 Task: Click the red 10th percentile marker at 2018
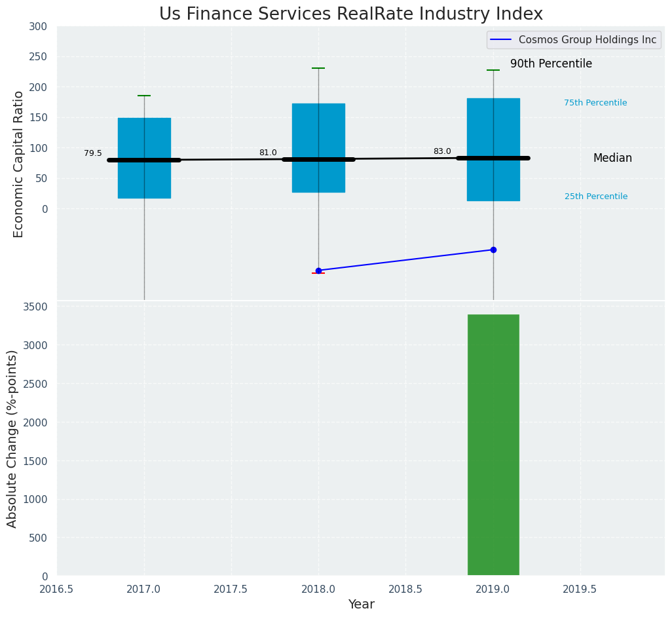(318, 273)
